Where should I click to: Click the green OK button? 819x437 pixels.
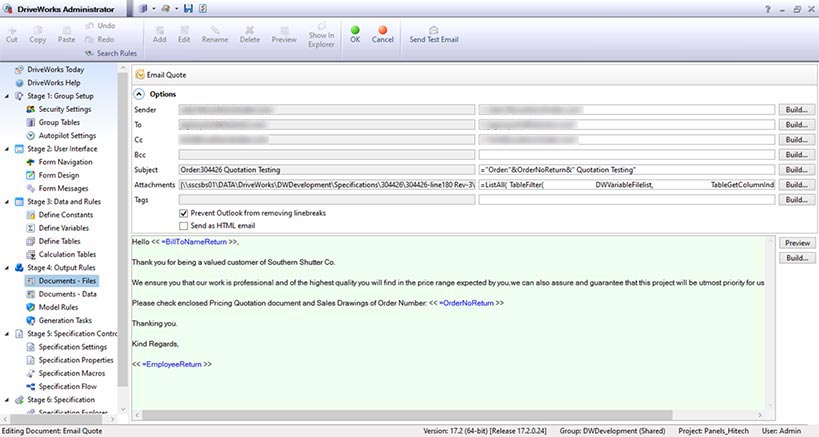(x=355, y=34)
